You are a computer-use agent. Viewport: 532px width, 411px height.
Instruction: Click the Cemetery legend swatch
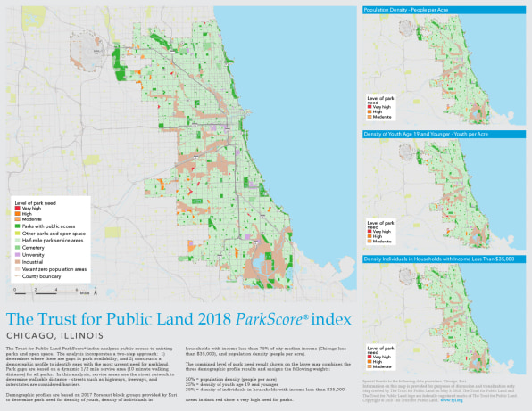click(17, 248)
